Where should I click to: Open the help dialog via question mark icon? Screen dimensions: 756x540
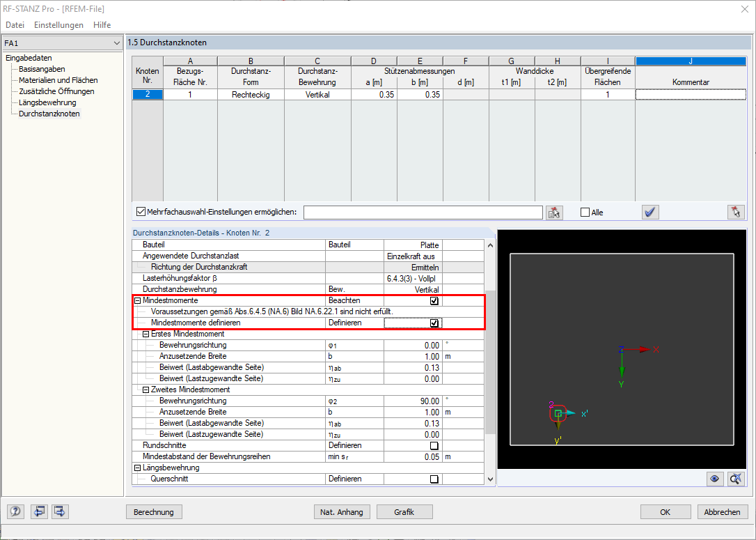coord(15,511)
